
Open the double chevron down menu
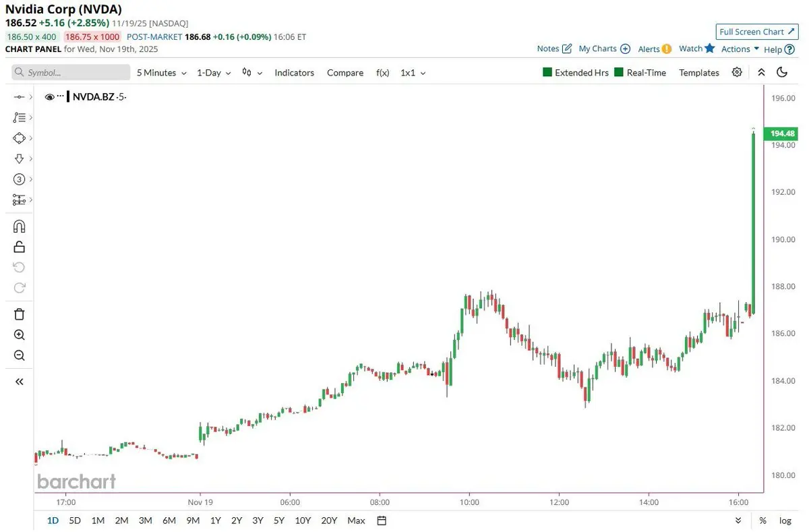coord(739,521)
